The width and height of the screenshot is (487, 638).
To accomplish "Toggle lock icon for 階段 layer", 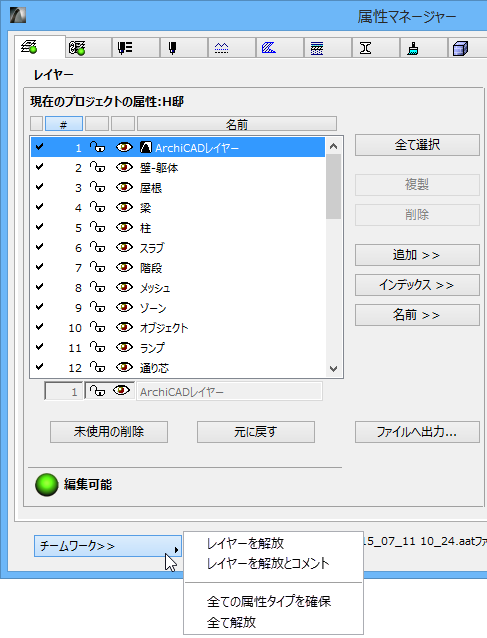I will [97, 267].
